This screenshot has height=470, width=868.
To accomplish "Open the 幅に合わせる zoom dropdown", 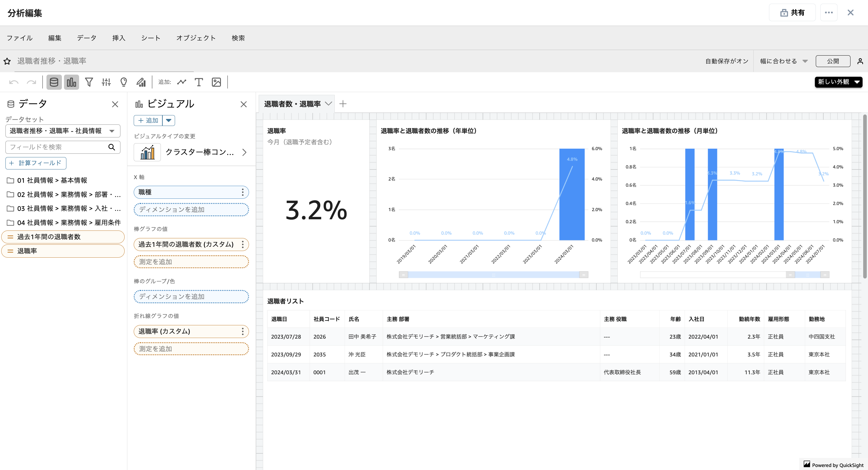I will (783, 61).
